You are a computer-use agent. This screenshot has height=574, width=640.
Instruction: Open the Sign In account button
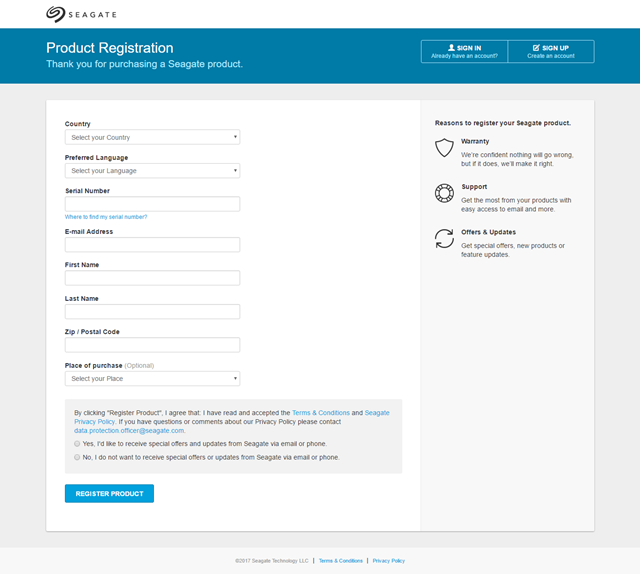click(464, 51)
